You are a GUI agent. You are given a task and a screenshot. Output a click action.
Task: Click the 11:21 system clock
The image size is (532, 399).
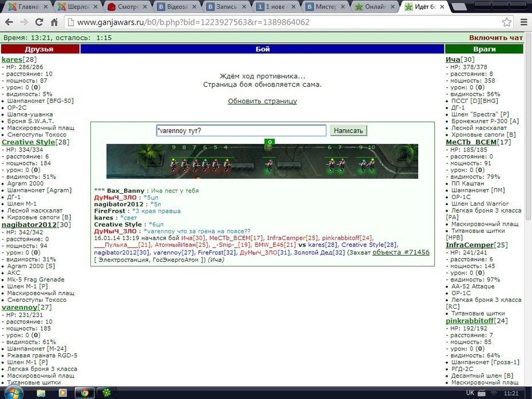pos(511,393)
